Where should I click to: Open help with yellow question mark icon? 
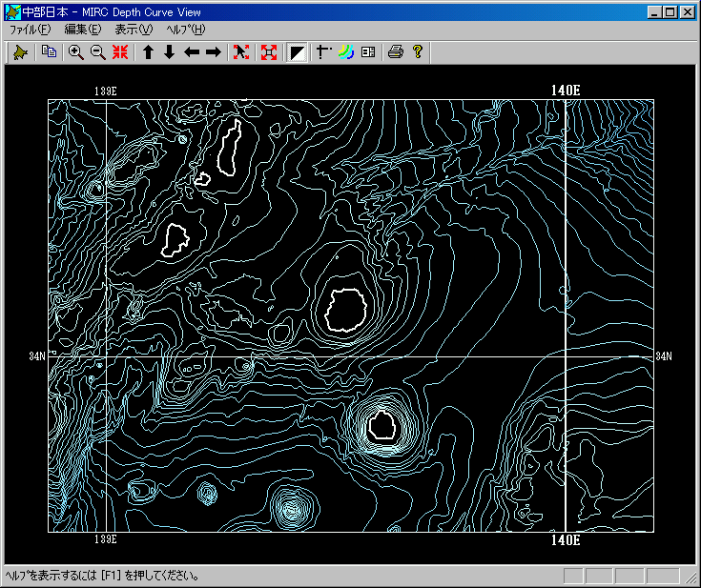[x=418, y=52]
